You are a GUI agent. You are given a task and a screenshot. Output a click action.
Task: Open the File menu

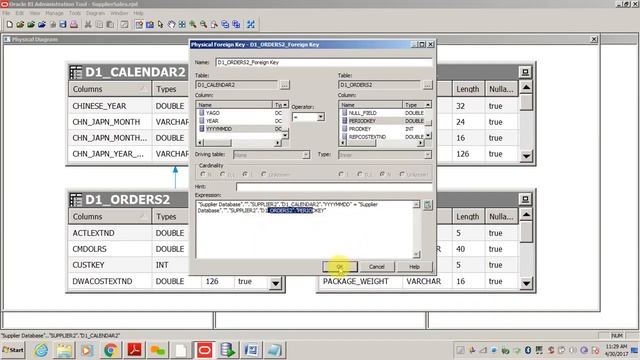[x=6, y=13]
